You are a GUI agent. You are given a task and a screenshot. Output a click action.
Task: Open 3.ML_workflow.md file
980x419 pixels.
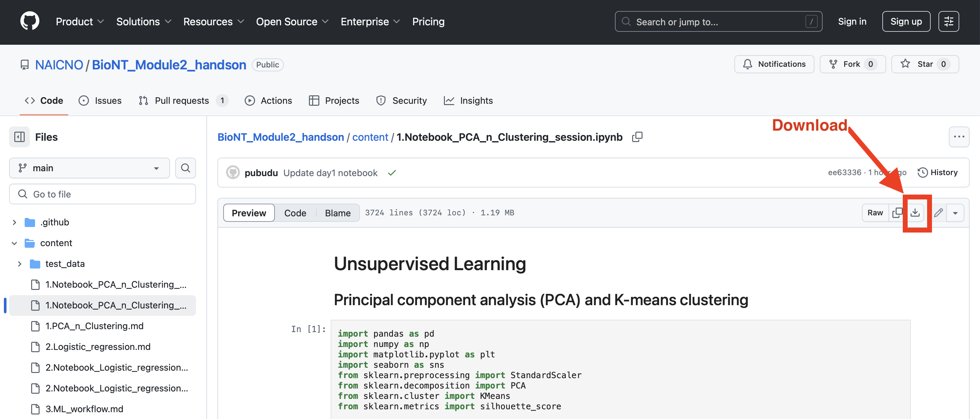click(x=84, y=409)
